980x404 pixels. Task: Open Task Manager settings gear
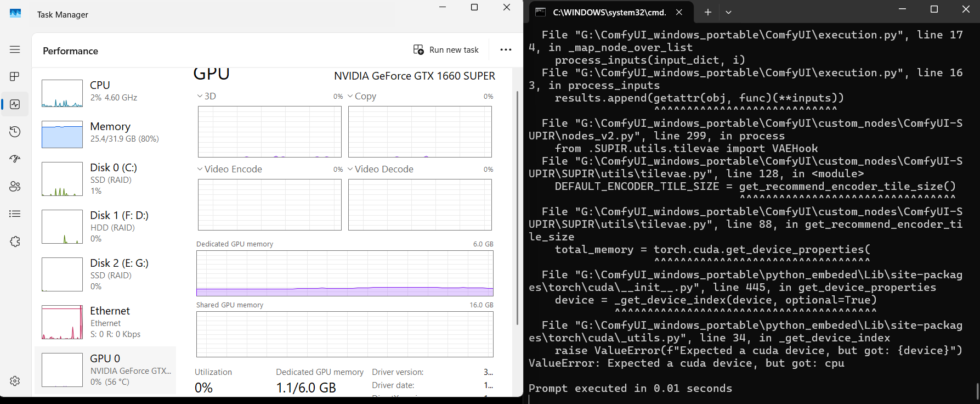(15, 381)
